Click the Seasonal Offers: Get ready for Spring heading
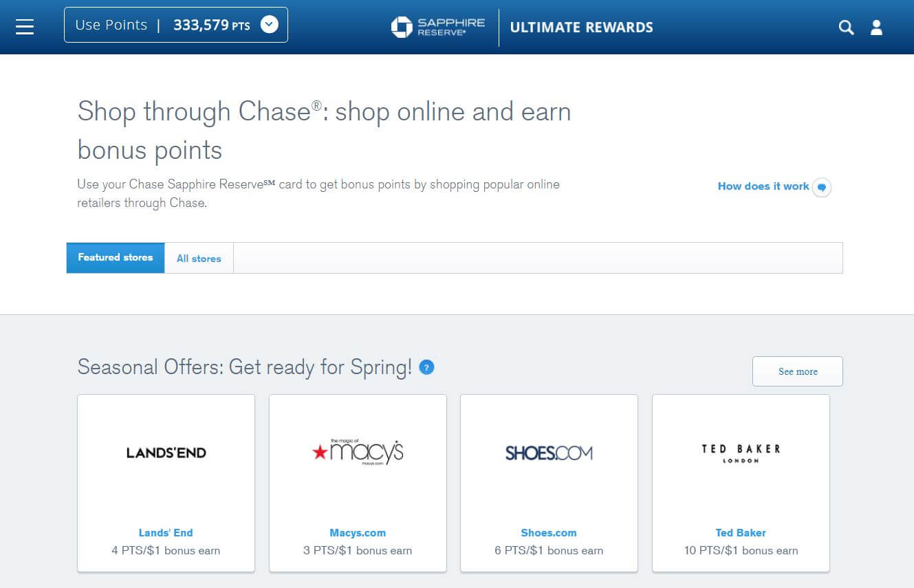914x588 pixels. (245, 367)
